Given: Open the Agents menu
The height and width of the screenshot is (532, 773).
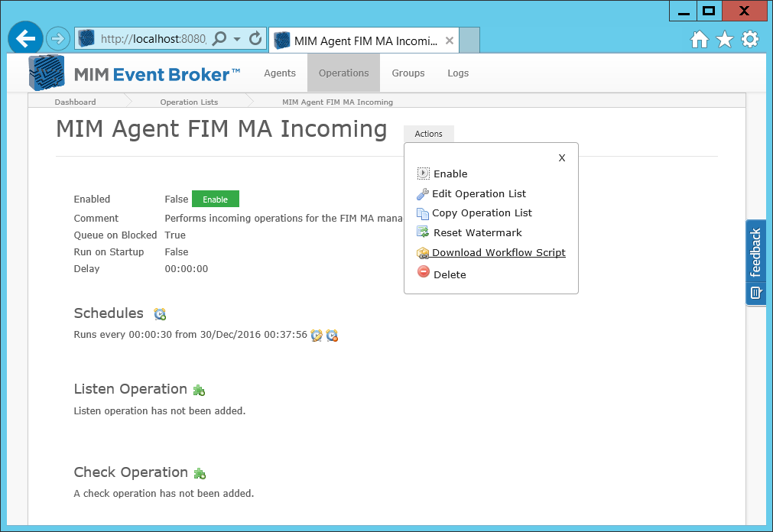Looking at the screenshot, I should tap(280, 73).
